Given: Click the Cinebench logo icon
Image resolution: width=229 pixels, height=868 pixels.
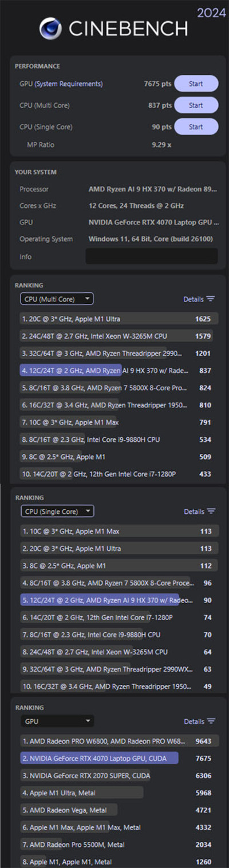Looking at the screenshot, I should click(x=50, y=29).
